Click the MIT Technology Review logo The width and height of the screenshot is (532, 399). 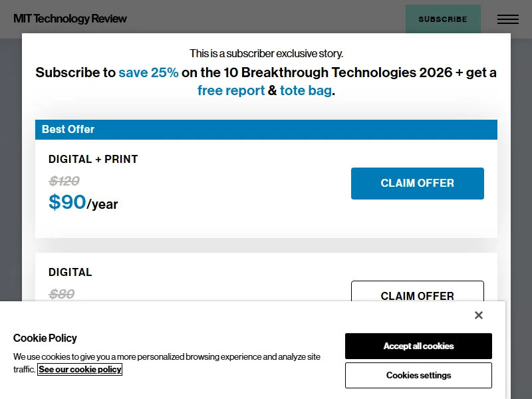pyautogui.click(x=70, y=19)
